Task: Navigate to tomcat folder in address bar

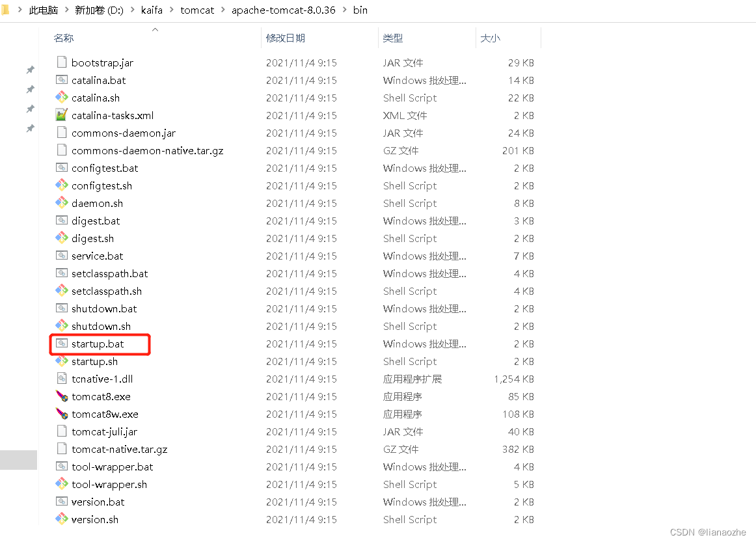Action: (197, 10)
